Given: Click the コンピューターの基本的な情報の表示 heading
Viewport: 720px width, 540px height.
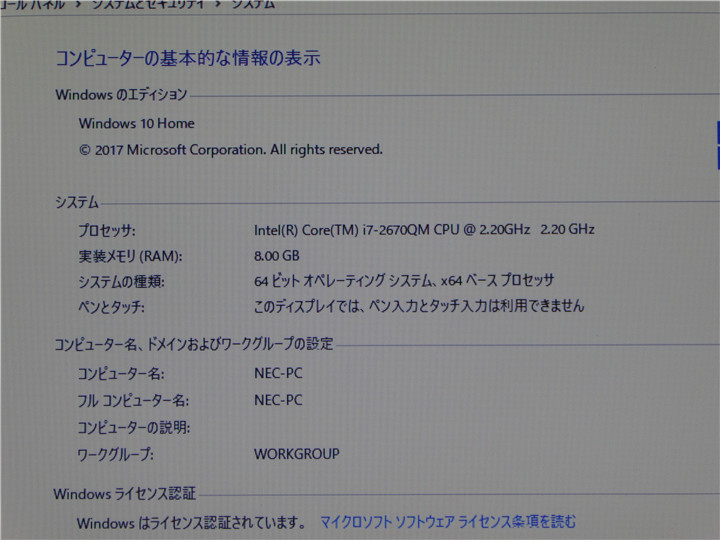Looking at the screenshot, I should [188, 58].
